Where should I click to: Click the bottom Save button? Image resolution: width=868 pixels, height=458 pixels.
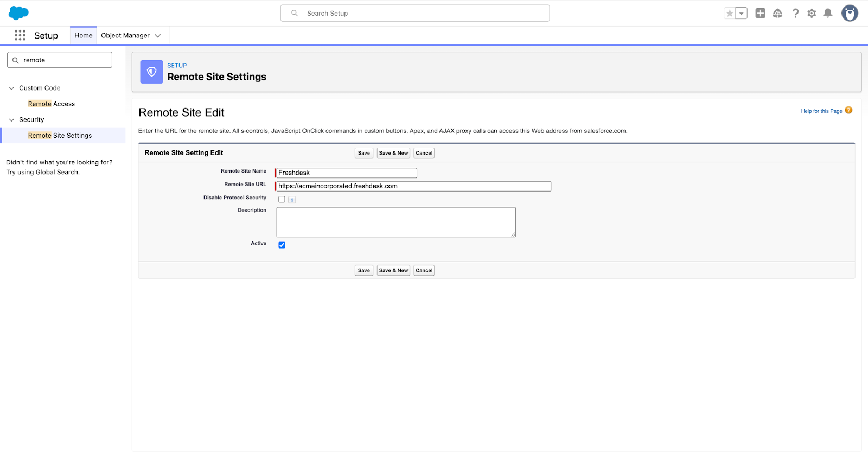click(364, 270)
